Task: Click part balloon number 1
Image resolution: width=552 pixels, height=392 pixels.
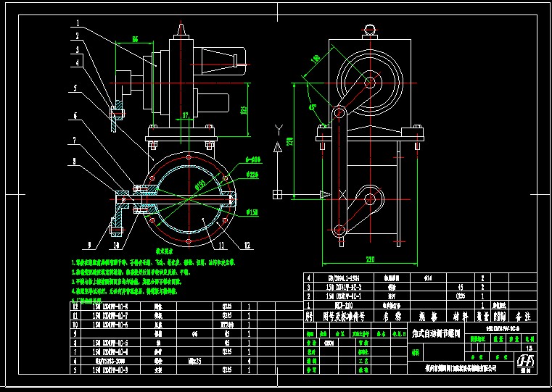Action: click(x=75, y=22)
